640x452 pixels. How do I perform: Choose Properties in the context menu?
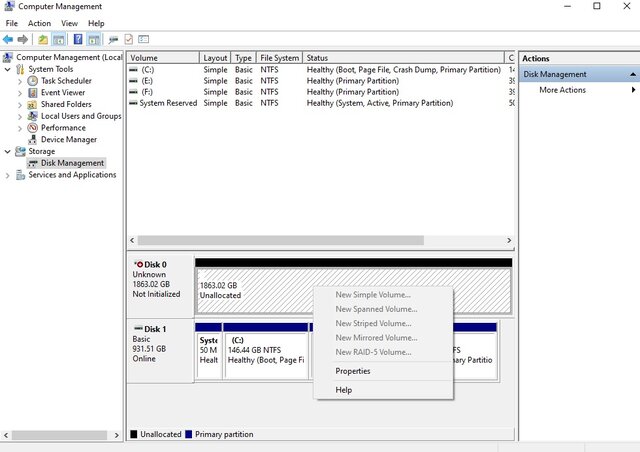click(x=353, y=371)
